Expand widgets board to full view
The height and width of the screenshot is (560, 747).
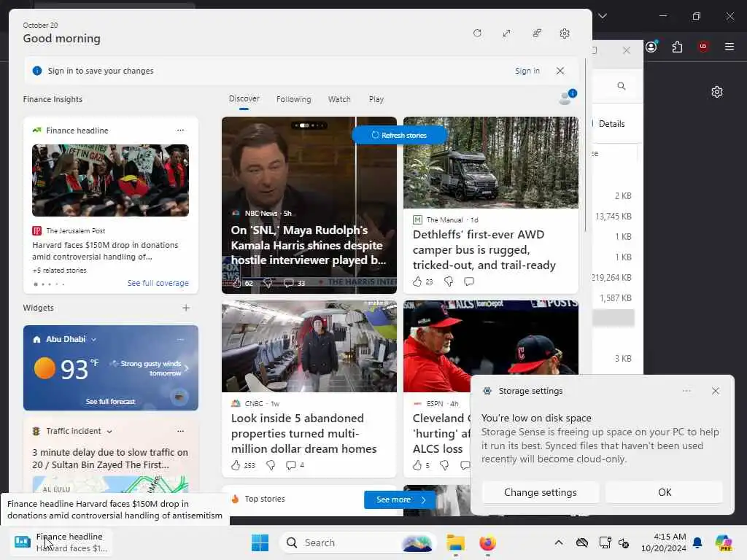pyautogui.click(x=506, y=34)
